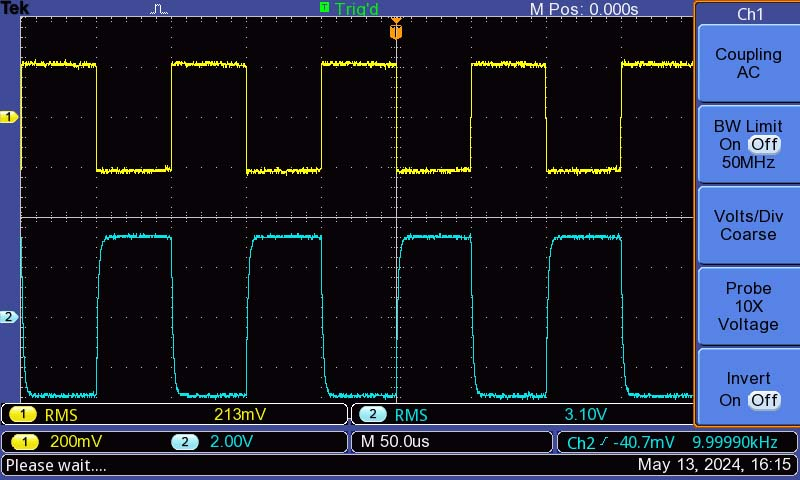This screenshot has width=800, height=480.
Task: Click the Trig'd status label
Action: tap(357, 9)
